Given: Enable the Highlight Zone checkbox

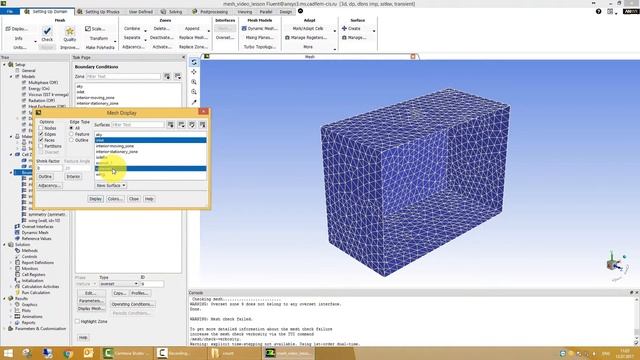Looking at the screenshot, I should 78,322.
